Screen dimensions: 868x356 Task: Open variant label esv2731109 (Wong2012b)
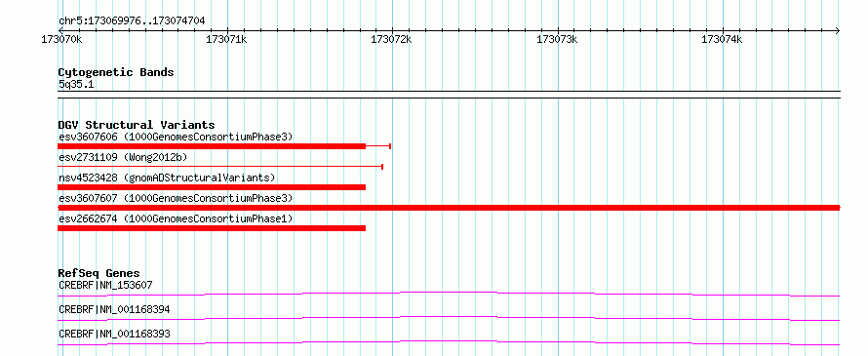[123, 157]
